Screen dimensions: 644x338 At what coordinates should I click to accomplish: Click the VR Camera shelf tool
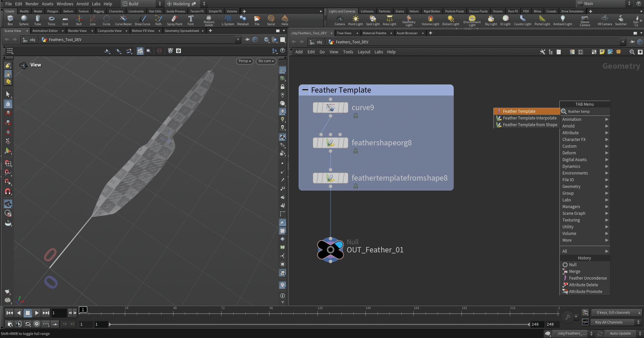(x=605, y=20)
